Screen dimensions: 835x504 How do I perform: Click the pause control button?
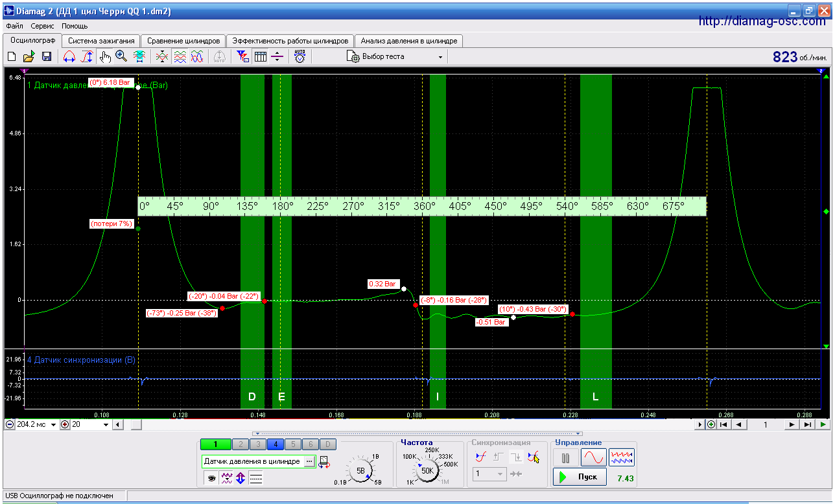point(566,458)
